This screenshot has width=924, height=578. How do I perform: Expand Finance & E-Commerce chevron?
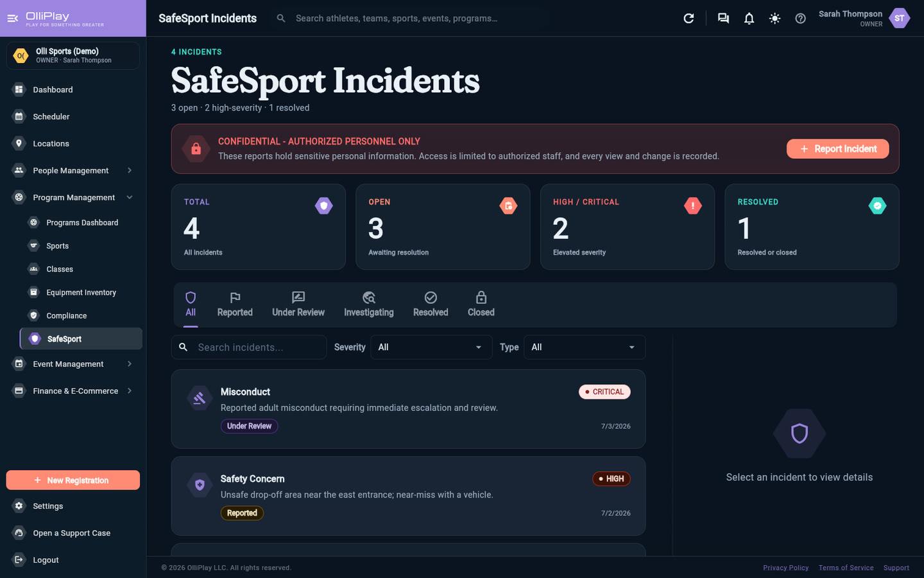130,390
